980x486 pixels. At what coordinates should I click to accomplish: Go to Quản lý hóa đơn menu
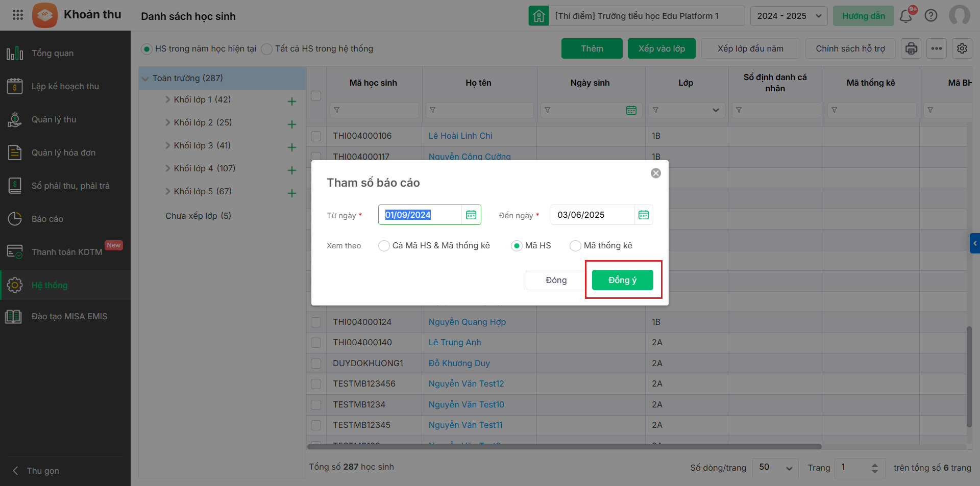63,152
